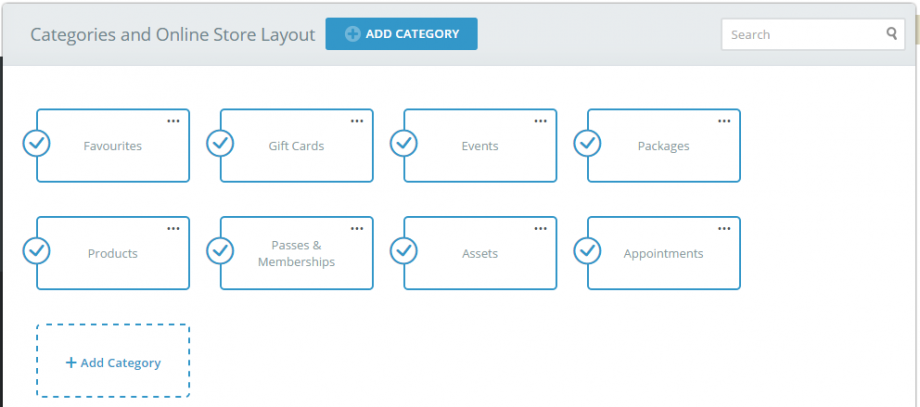Open the three-dot menu on Gift Cards card
The height and width of the screenshot is (407, 920).
[357, 121]
